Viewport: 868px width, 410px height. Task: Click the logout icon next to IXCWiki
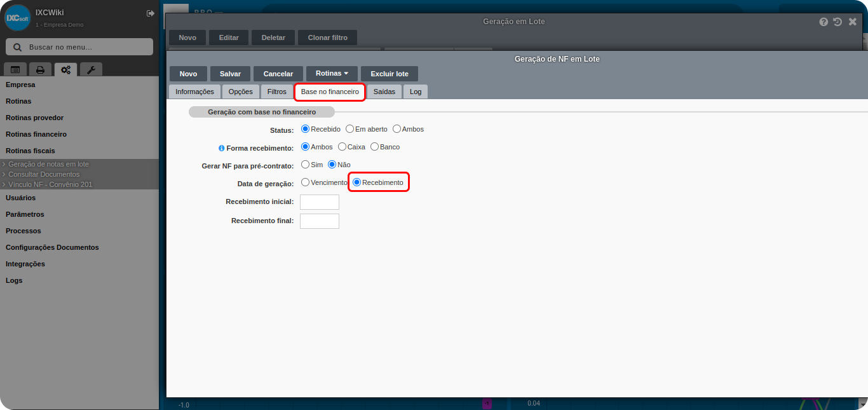pos(151,13)
